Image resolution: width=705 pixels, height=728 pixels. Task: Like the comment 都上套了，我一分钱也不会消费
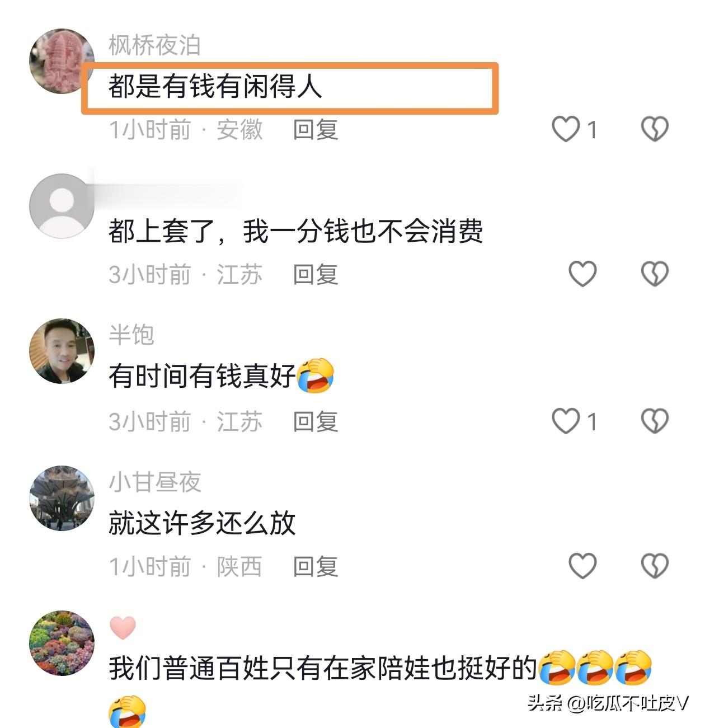[582, 274]
